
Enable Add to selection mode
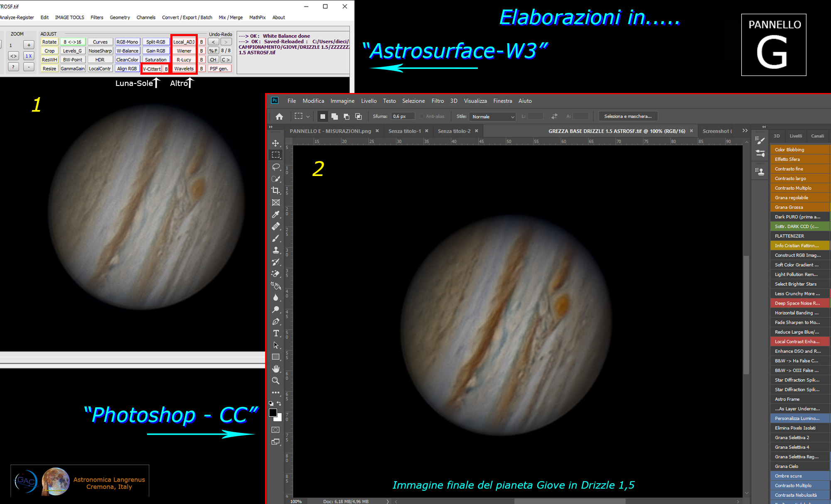point(334,117)
